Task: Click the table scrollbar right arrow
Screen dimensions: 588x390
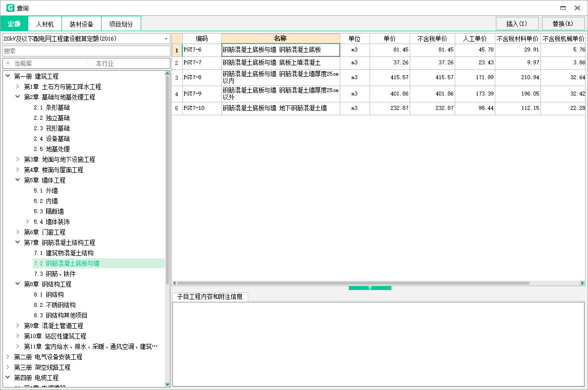Action: tap(583, 283)
